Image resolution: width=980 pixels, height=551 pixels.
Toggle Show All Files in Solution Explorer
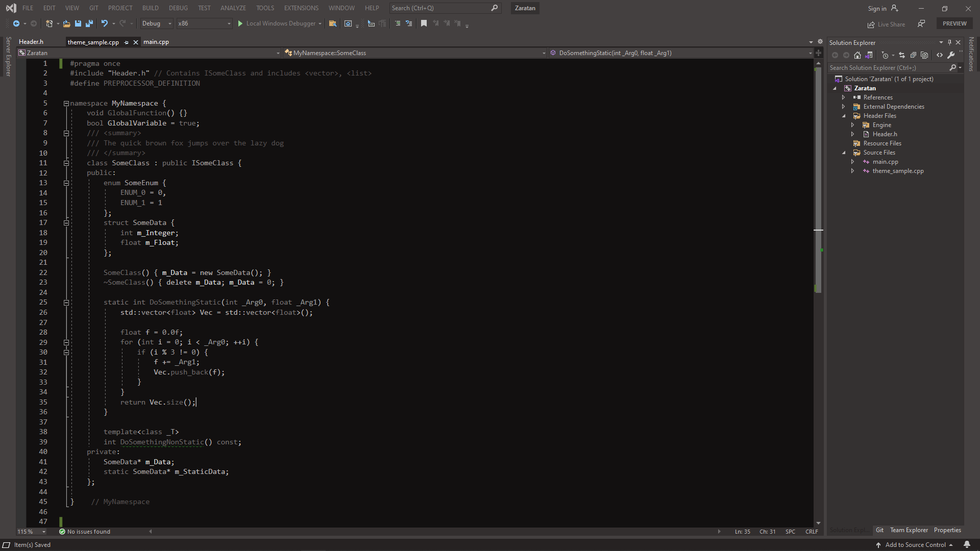(924, 55)
